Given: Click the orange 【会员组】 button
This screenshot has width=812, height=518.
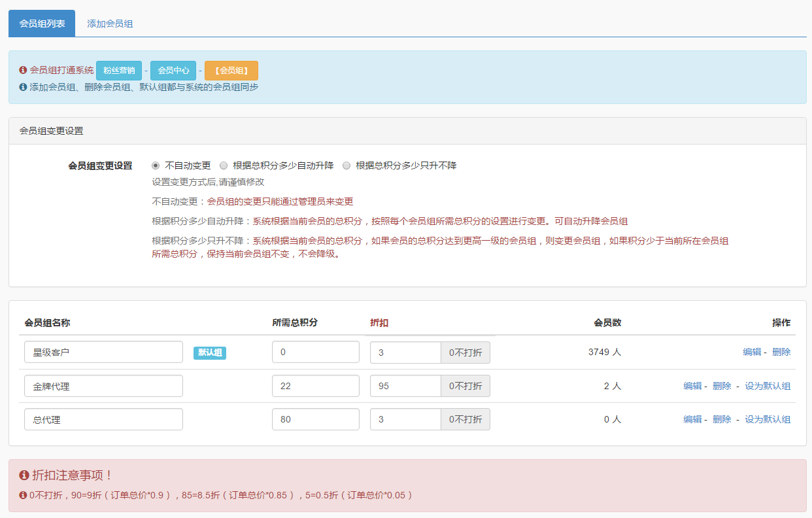Looking at the screenshot, I should [x=231, y=70].
